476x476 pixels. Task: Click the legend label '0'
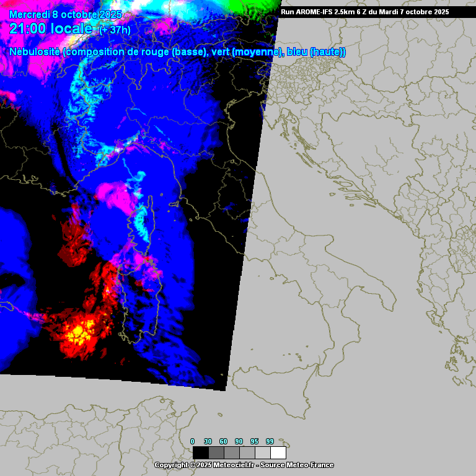pos(192,441)
